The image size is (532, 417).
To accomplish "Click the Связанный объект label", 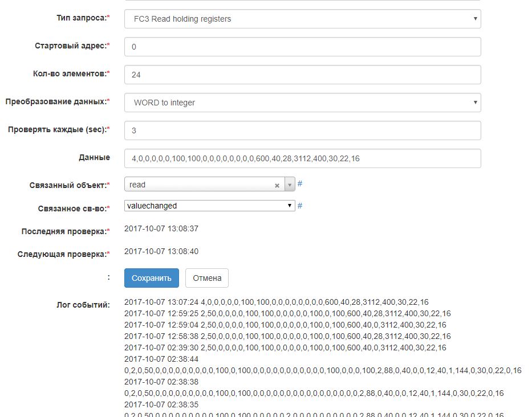I will tap(70, 186).
